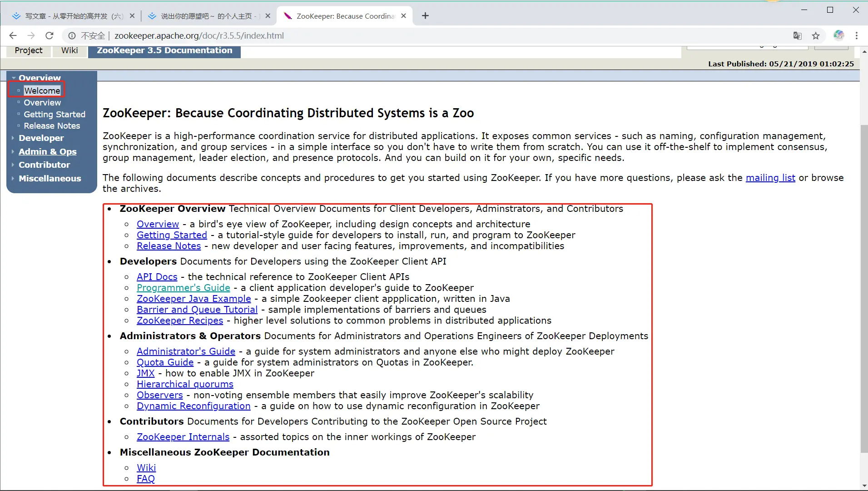Open the Quota Guide link
Viewport: 868px width, 491px height.
click(x=165, y=362)
